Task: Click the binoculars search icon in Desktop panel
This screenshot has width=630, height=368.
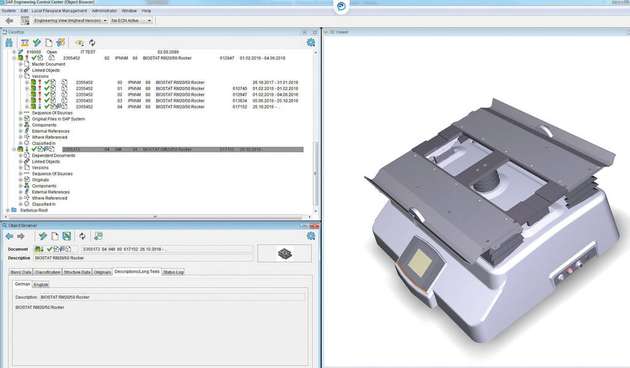Action: [x=9, y=43]
